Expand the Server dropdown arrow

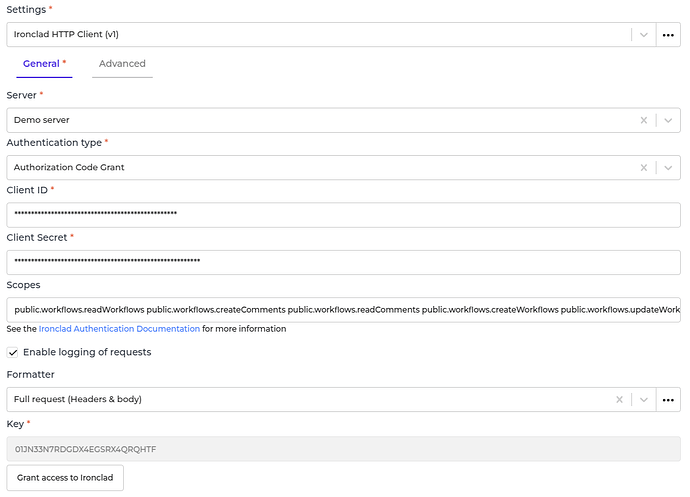[x=668, y=120]
